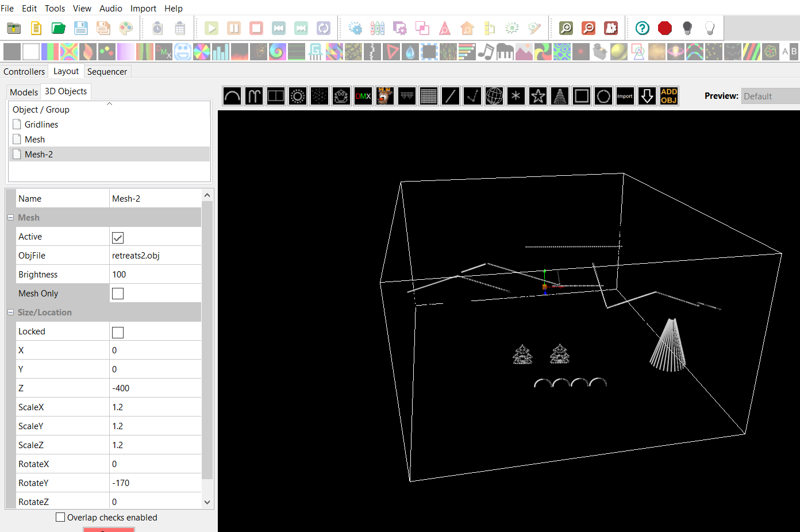Add a DMX model
800x532 pixels.
click(363, 96)
